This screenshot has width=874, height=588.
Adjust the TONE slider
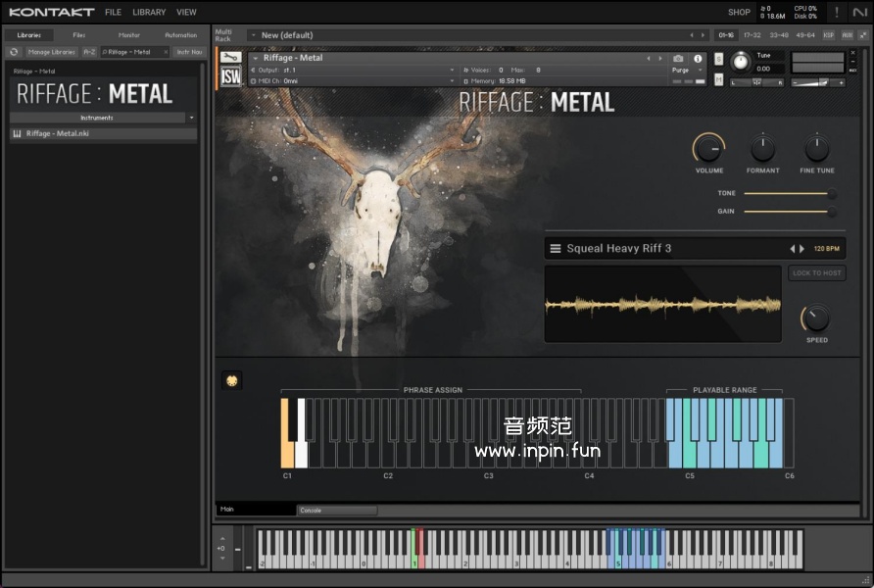click(x=788, y=194)
